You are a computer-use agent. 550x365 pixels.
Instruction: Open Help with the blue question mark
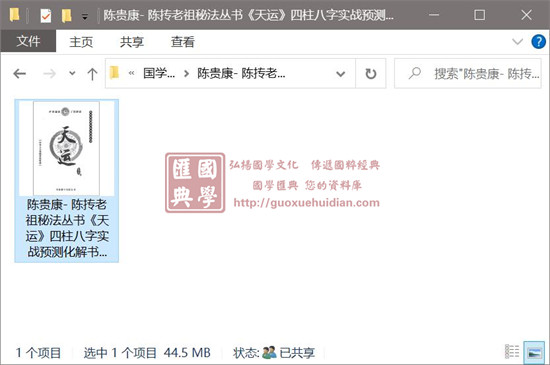tap(538, 42)
